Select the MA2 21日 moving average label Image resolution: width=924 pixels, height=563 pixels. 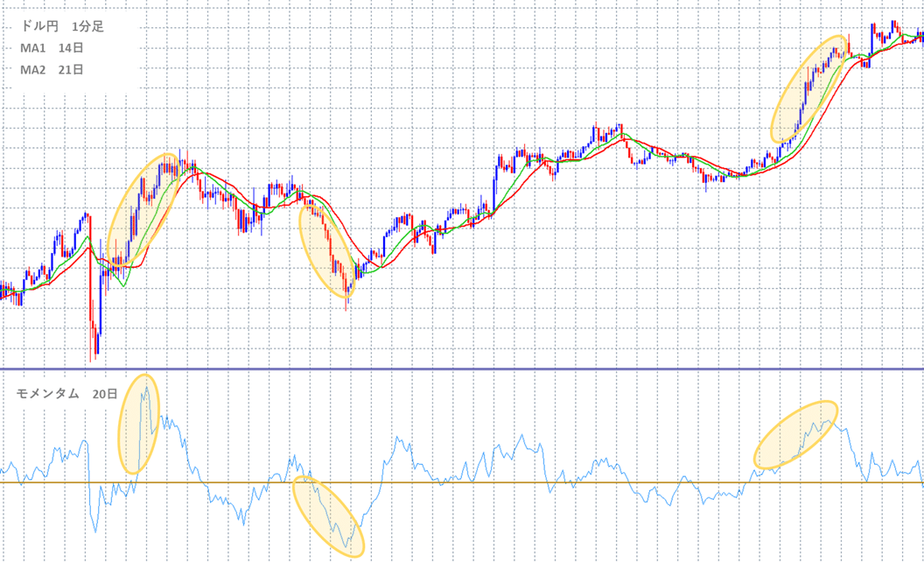(52, 69)
